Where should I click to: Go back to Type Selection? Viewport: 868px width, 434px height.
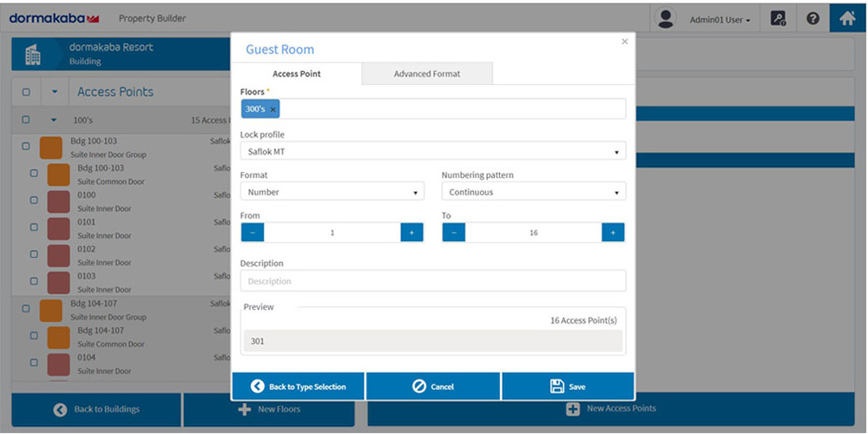[298, 386]
